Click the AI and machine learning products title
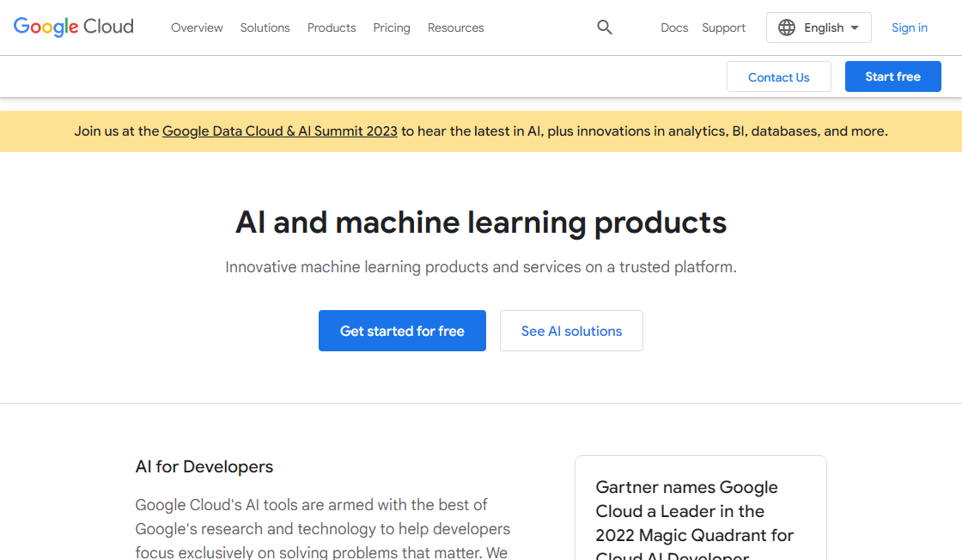 coord(481,222)
